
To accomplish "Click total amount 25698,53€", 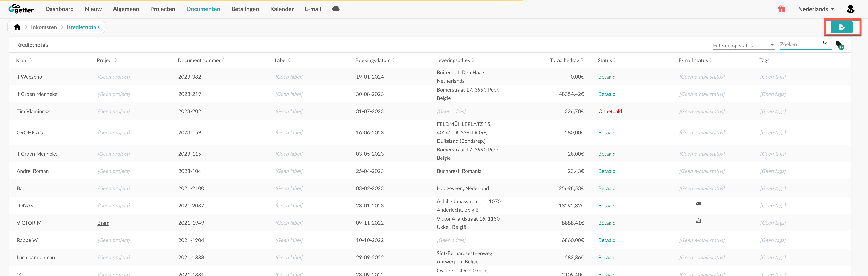I will coord(571,188).
